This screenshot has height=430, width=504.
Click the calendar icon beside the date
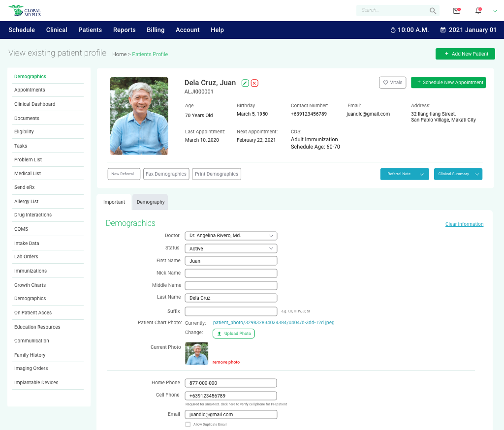pyautogui.click(x=442, y=30)
